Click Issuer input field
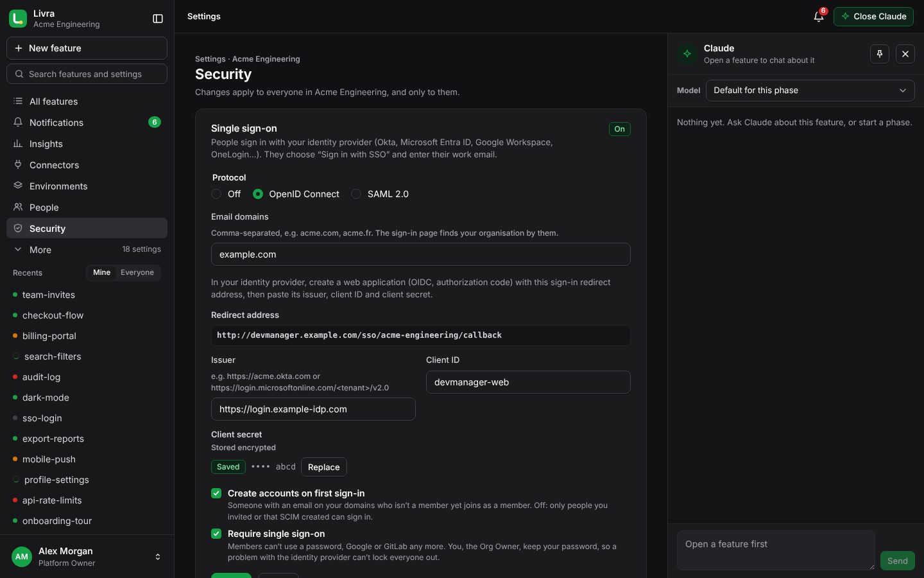Screen dimensions: 924x578 [313, 409]
